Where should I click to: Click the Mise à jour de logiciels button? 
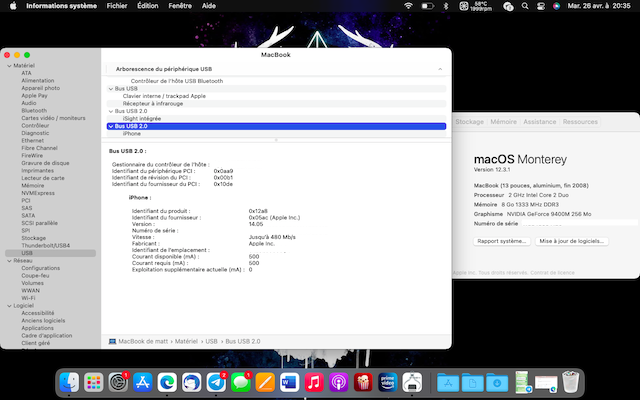pos(571,241)
